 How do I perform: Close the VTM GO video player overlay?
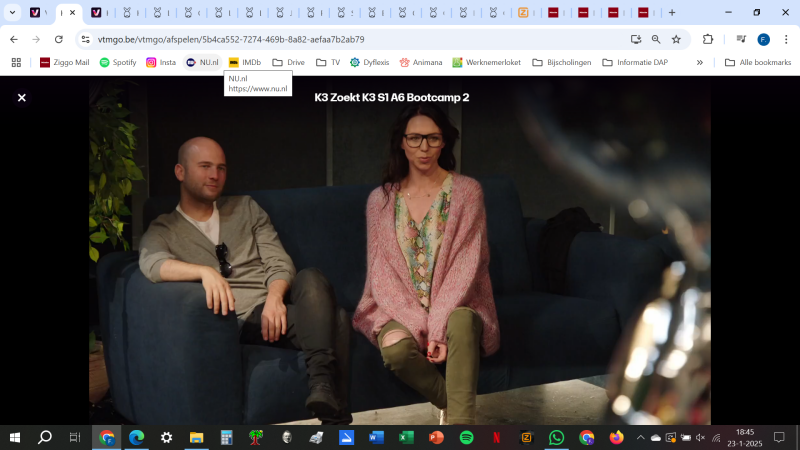coord(21,97)
